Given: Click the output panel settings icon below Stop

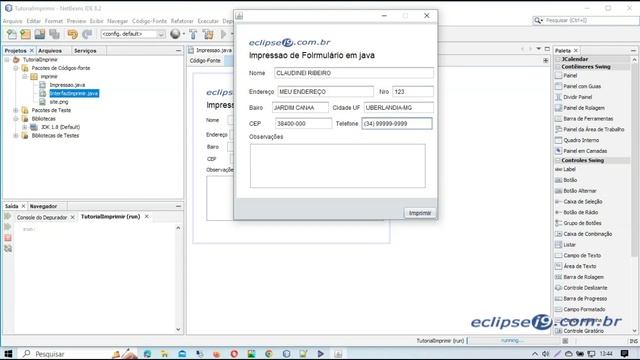Looking at the screenshot, I should coord(8,248).
